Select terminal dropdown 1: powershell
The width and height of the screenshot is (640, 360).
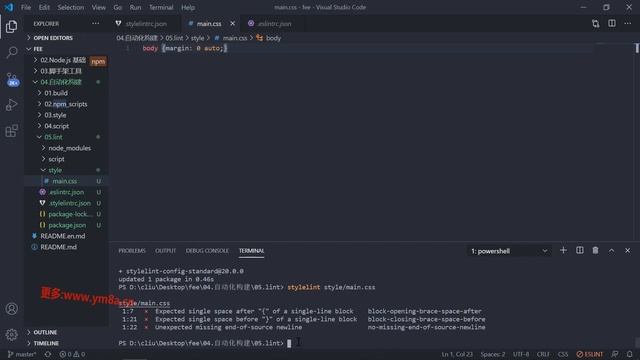click(509, 251)
